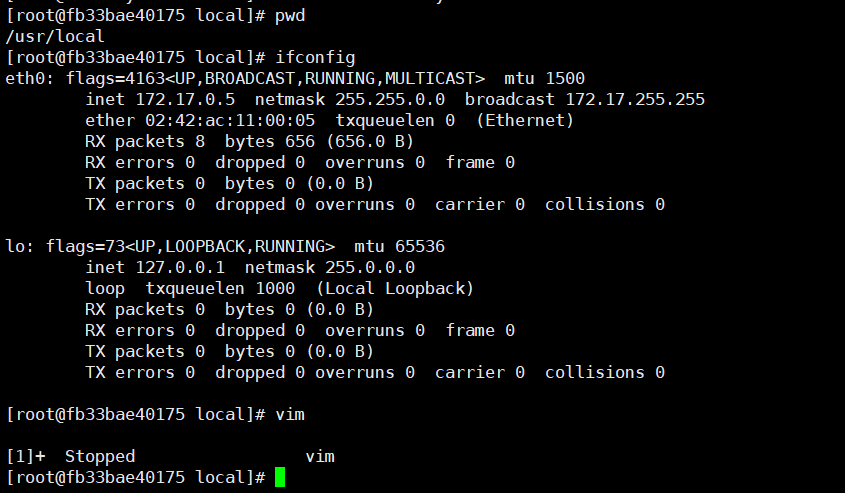This screenshot has height=493, width=845.
Task: Click '(656.0 B)' byte count
Action: [x=370, y=142]
